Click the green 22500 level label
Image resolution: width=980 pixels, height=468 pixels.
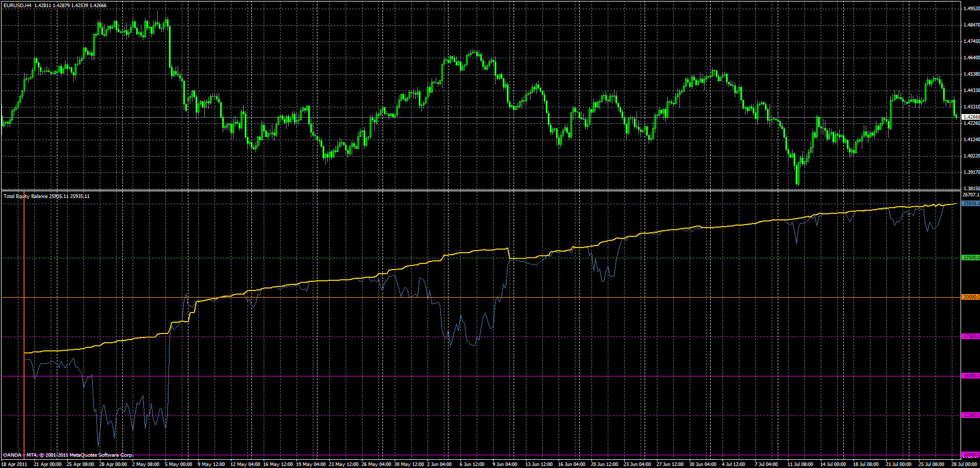tap(971, 258)
